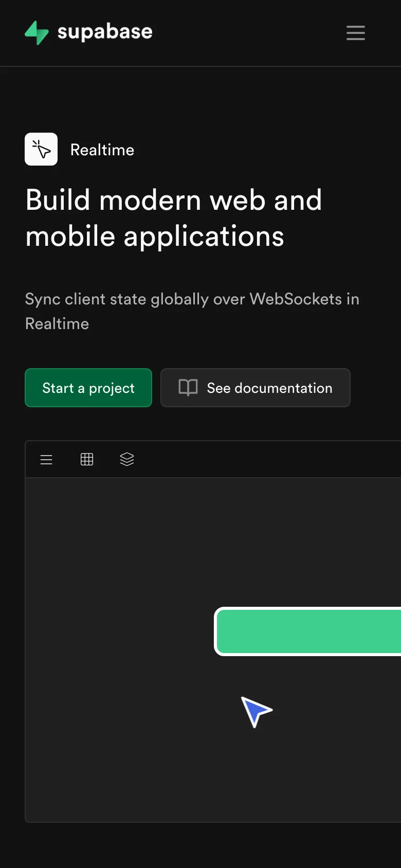Click "mobile applications" in the heading
401x868 pixels.
[x=155, y=237]
